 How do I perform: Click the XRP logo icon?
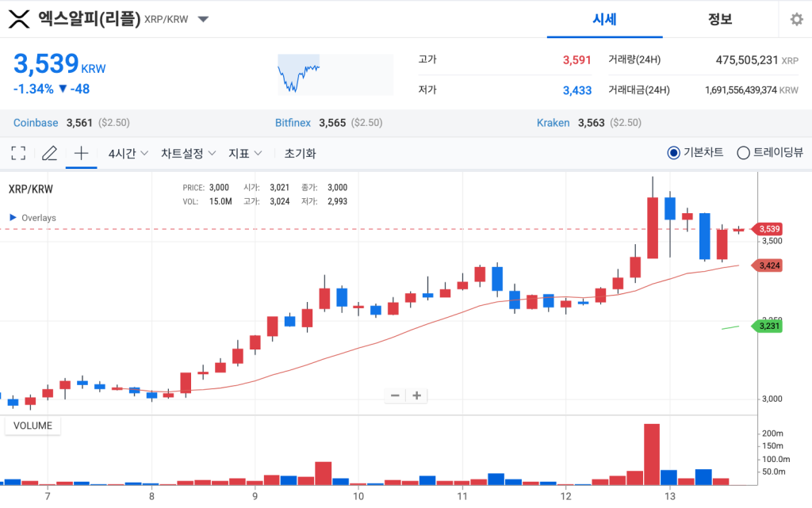[x=19, y=19]
